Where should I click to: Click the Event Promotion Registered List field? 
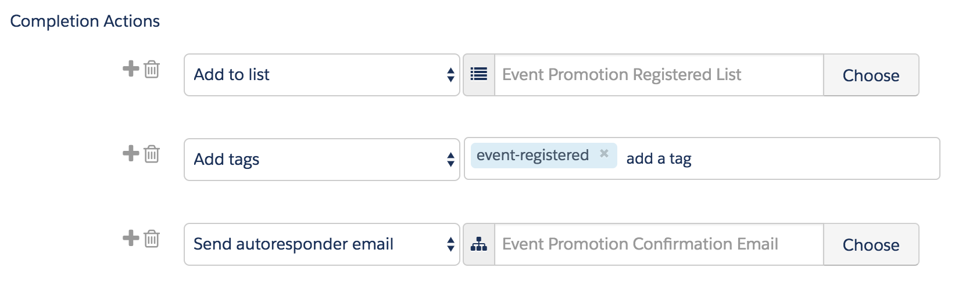pyautogui.click(x=659, y=75)
